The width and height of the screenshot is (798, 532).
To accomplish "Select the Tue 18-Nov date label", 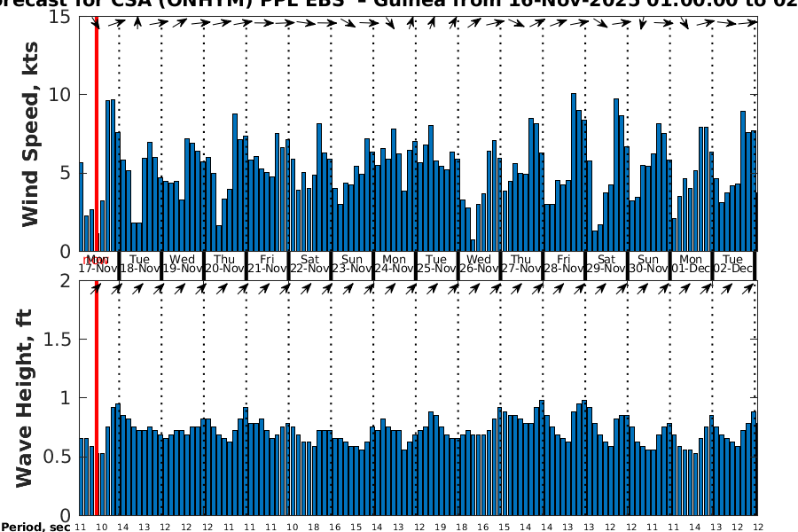I will point(140,264).
